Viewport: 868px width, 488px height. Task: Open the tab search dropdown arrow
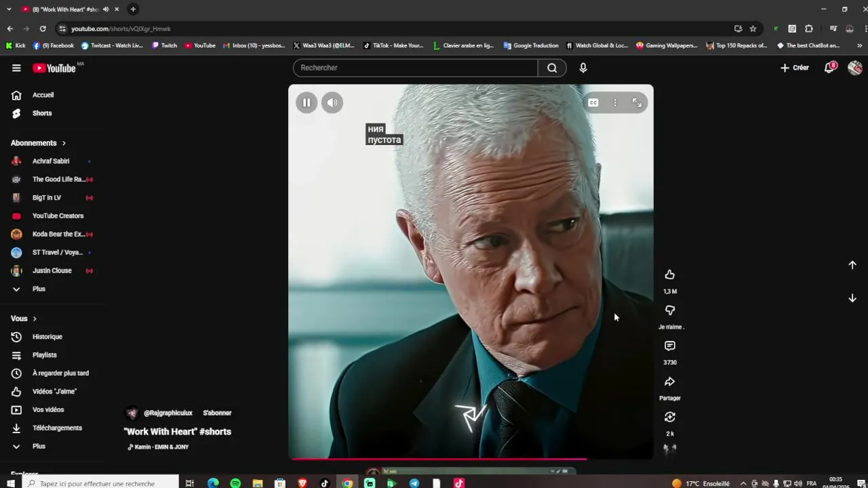(9, 9)
